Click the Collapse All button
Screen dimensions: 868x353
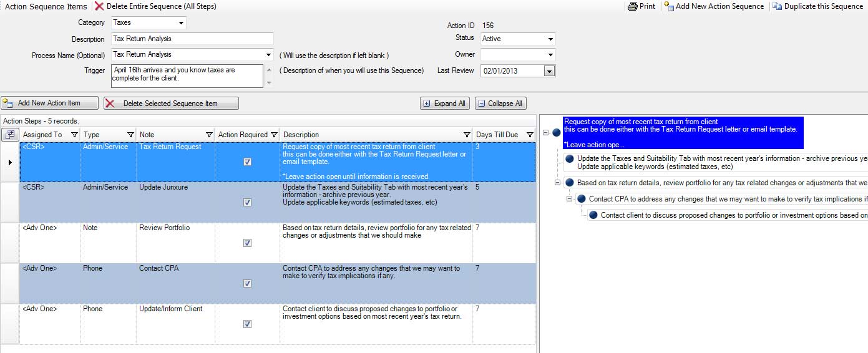coord(500,103)
